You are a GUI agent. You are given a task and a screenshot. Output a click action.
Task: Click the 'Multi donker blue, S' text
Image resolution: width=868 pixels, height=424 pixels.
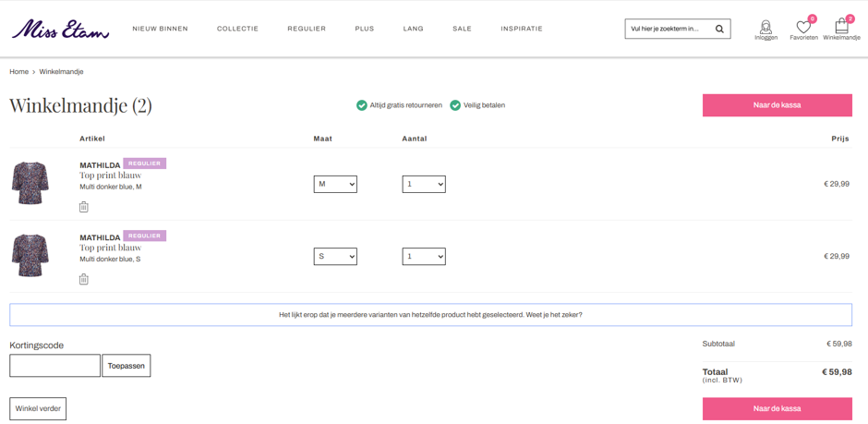click(x=110, y=259)
